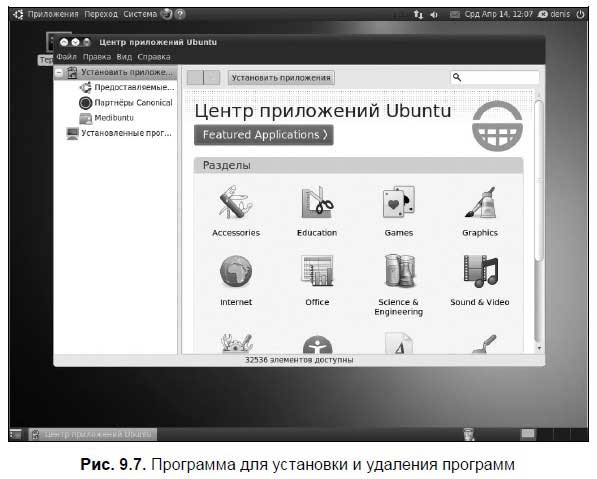Click the Центр приложений Ubuntu taskbar button
Image resolution: width=597 pixels, height=479 pixels.
click(93, 434)
